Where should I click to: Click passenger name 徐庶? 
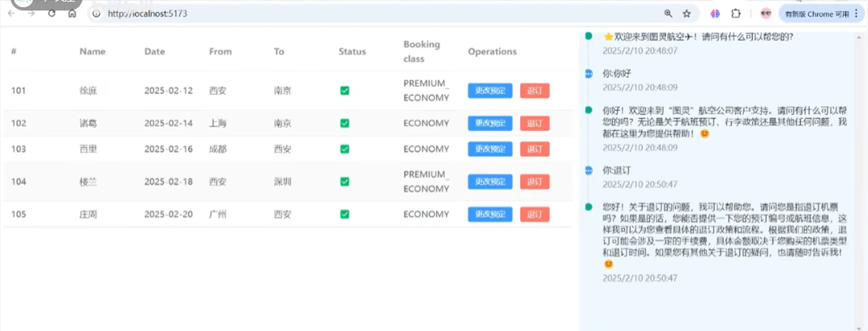[88, 91]
